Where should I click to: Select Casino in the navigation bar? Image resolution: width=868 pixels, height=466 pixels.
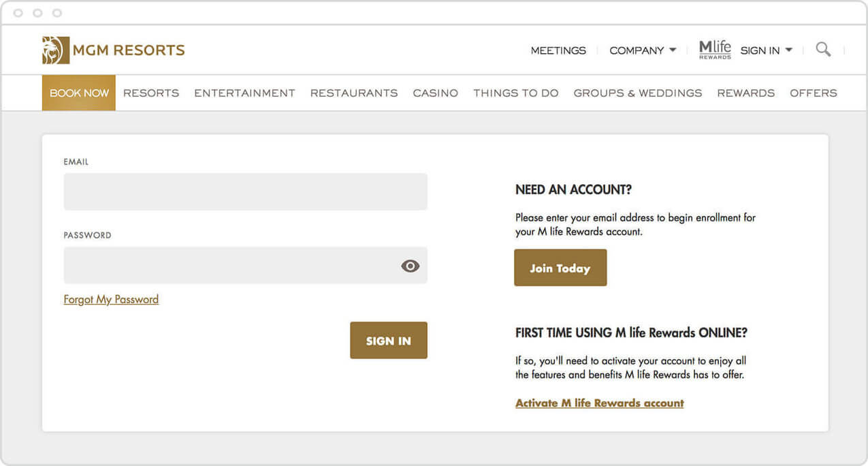click(x=435, y=93)
